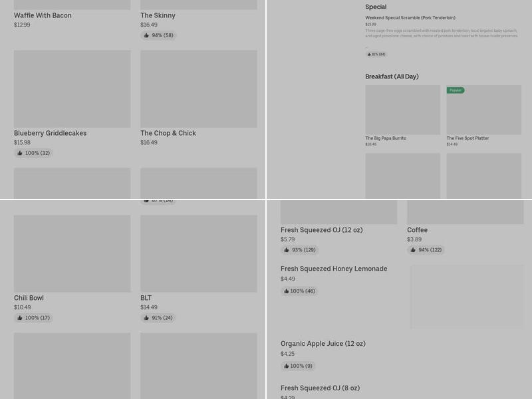Open Weekend Special Scramble (Pork Tenderloin) item
532x399 pixels.
click(410, 18)
